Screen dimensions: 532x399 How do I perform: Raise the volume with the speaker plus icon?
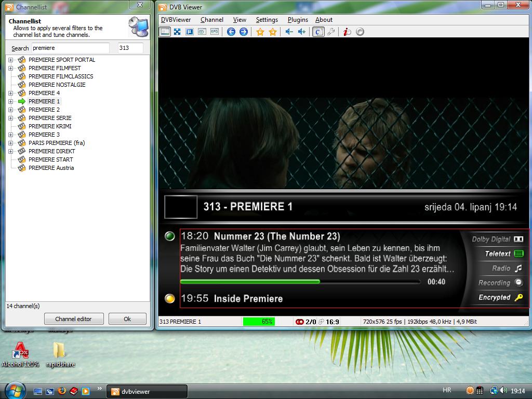[x=302, y=32]
